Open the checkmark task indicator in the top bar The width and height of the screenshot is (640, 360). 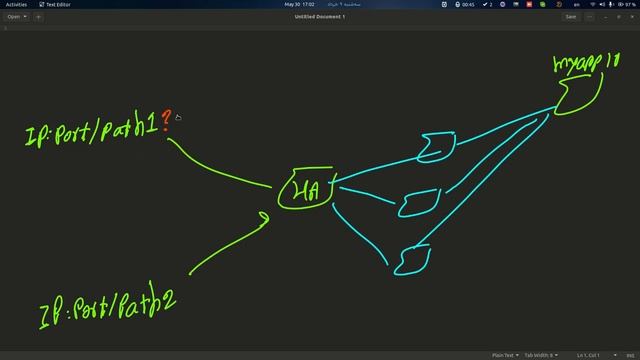pos(487,4)
